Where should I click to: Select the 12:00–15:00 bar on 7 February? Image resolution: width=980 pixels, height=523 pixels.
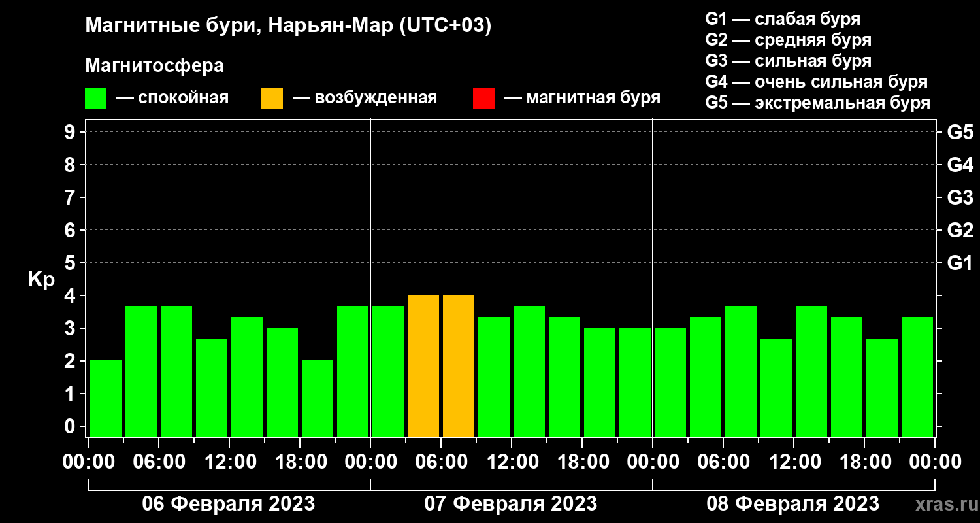click(529, 371)
